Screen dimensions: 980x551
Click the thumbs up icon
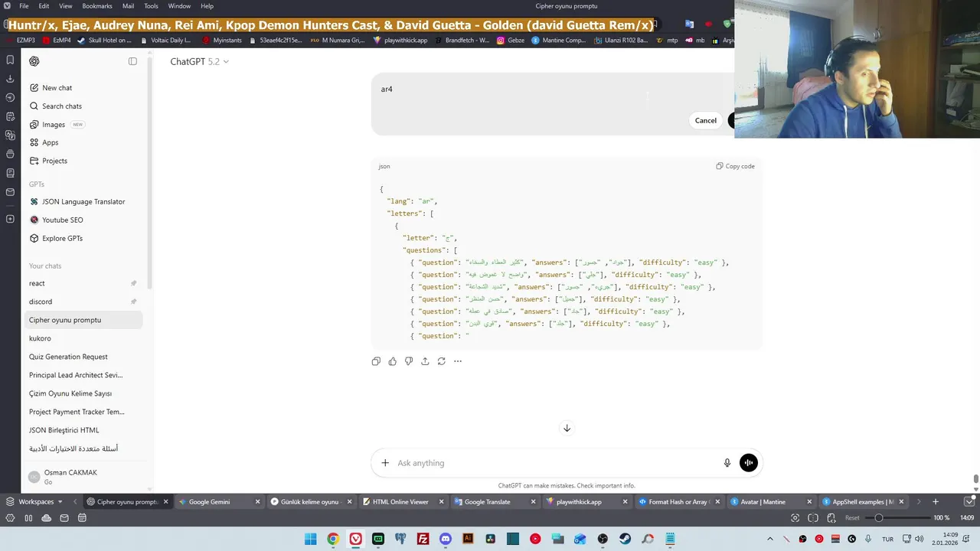[x=393, y=361]
